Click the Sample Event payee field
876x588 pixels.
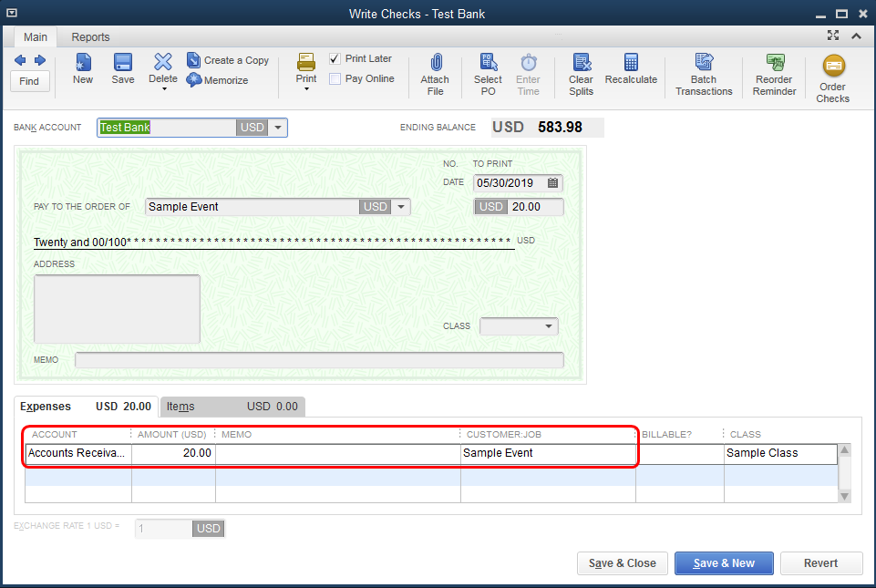tap(252, 207)
